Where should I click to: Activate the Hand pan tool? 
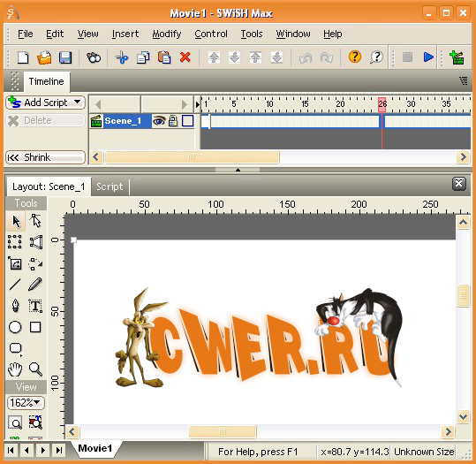[15, 369]
